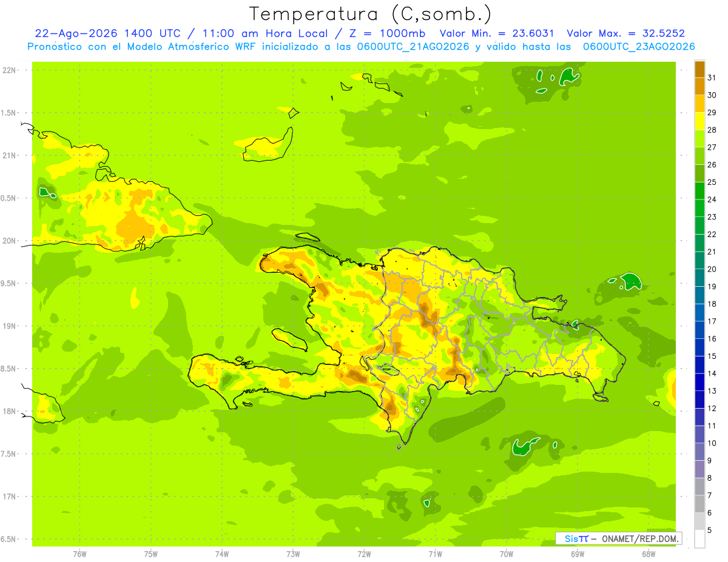Click the "18N" latitude axis label
Image resolution: width=728 pixels, height=562 pixels.
[8, 412]
